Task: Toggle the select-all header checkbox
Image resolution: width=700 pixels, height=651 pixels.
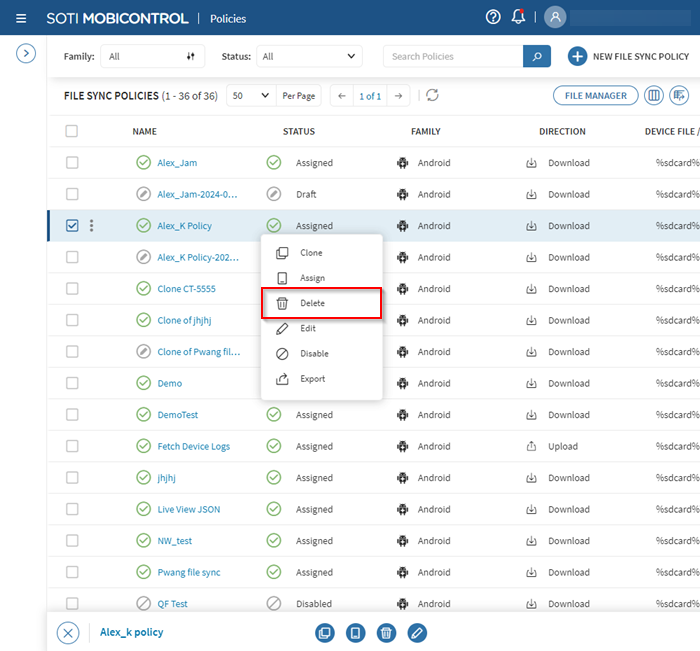Action: coord(72,131)
